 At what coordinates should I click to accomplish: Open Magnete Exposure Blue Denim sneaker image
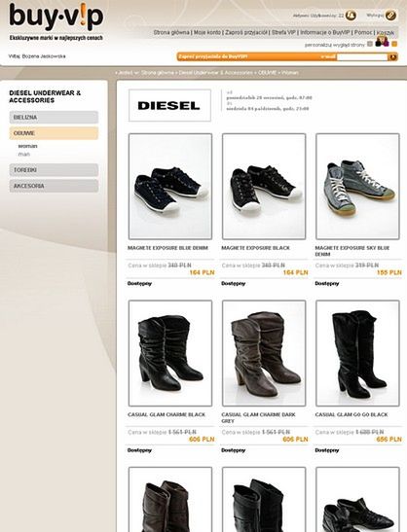pyautogui.click(x=170, y=187)
